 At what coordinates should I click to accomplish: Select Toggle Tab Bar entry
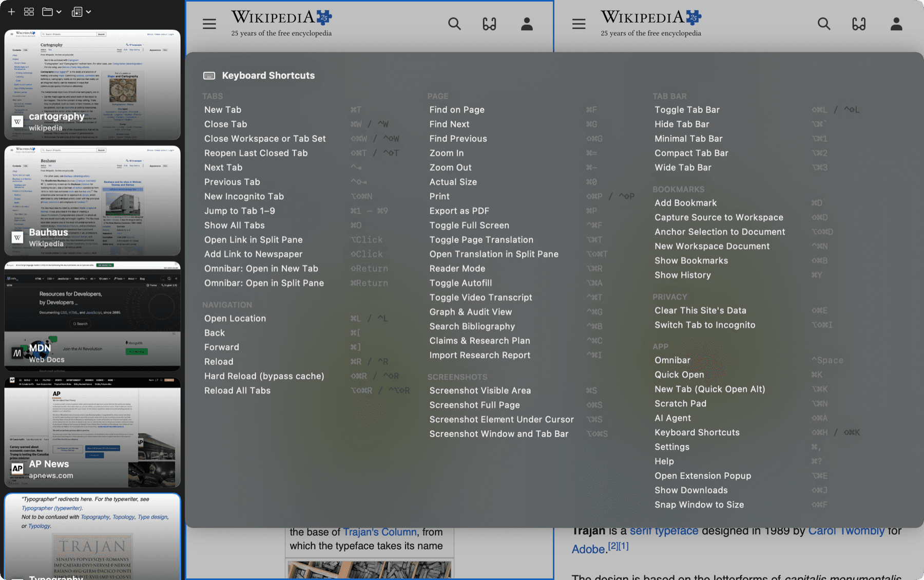757,109
